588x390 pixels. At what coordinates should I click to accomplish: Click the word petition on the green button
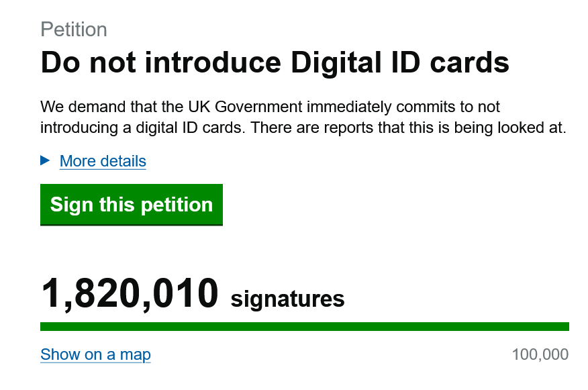coord(177,205)
